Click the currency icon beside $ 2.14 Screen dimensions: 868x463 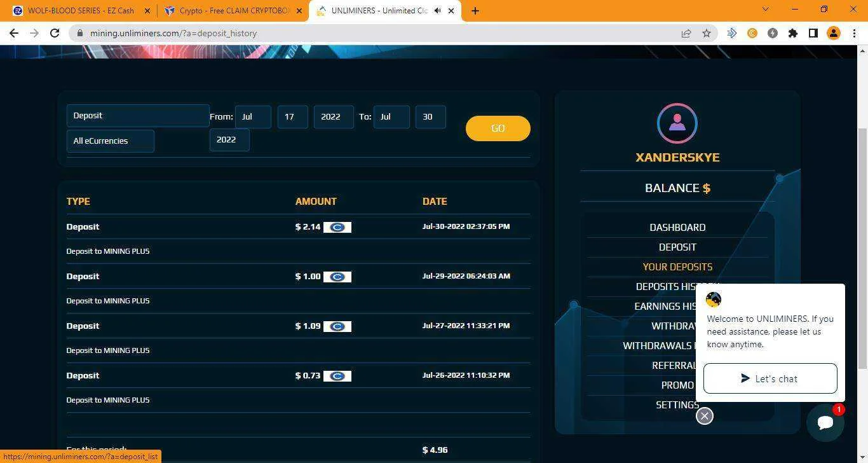click(337, 227)
